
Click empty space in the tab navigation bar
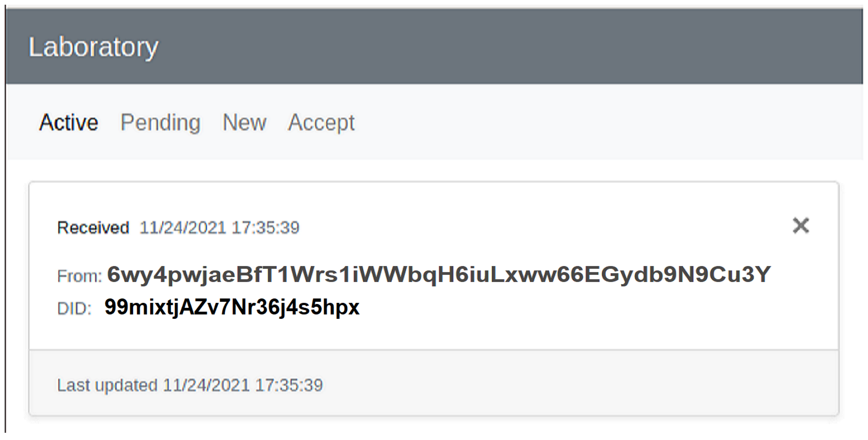[573, 122]
